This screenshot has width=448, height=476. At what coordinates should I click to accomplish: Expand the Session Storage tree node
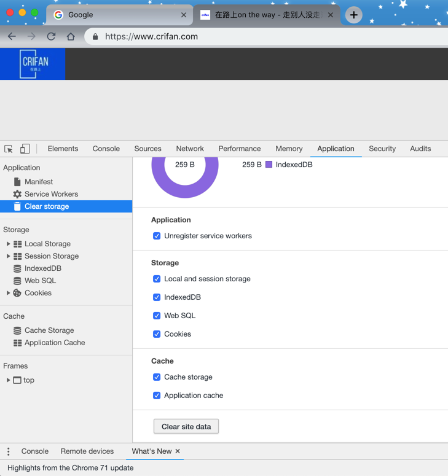8,256
